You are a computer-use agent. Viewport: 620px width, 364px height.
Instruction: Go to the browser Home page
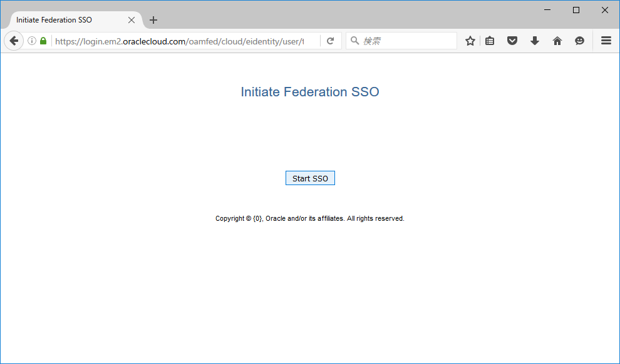(x=557, y=40)
